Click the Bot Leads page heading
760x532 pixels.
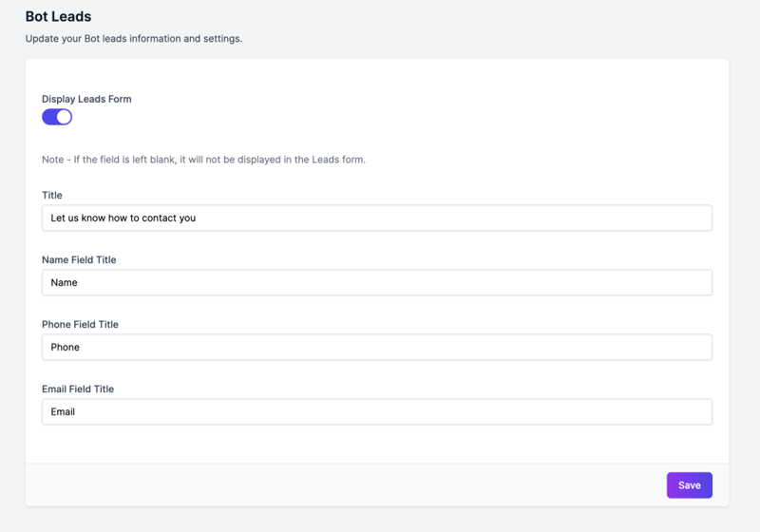58,16
